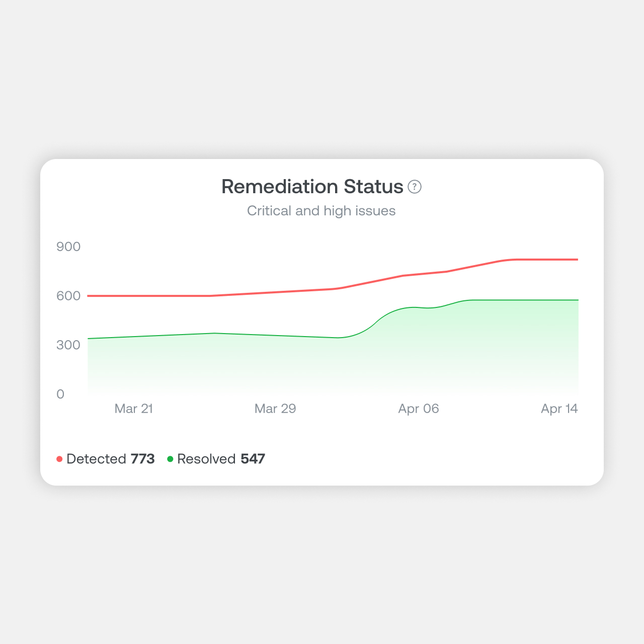Image resolution: width=644 pixels, height=644 pixels.
Task: Click the 300 y-axis label
Action: click(68, 345)
